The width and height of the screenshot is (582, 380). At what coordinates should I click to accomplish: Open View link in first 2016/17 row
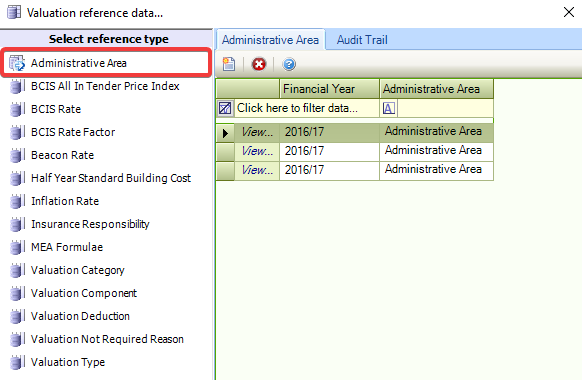(257, 132)
